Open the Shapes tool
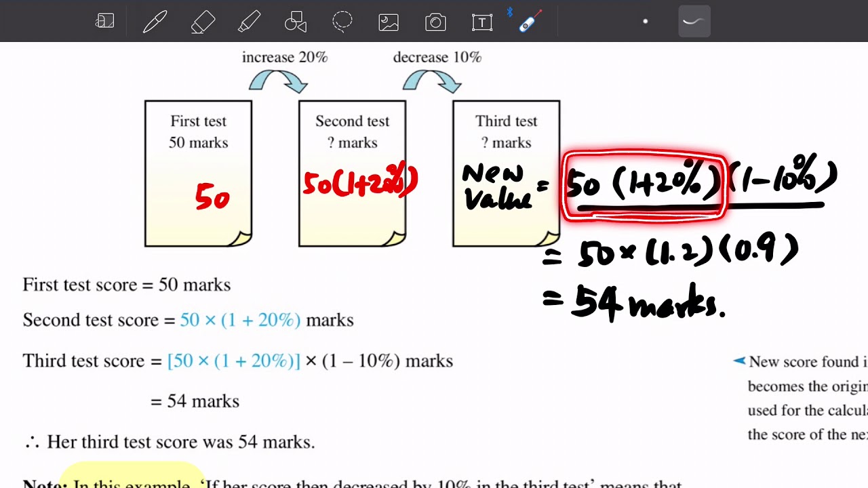The height and width of the screenshot is (488, 868). (x=295, y=22)
